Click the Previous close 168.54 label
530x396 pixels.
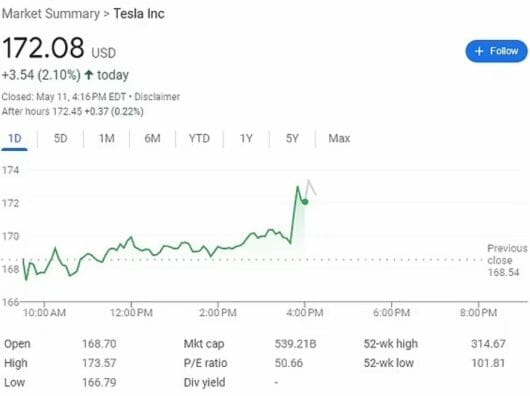pyautogui.click(x=507, y=260)
